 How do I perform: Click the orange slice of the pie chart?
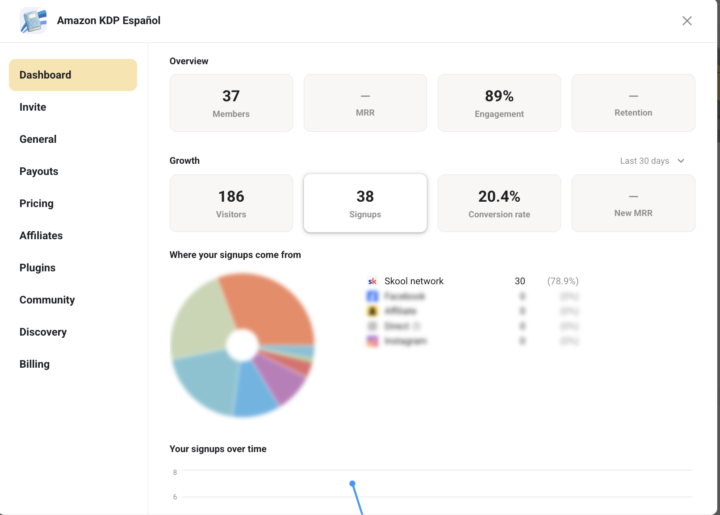point(271,308)
